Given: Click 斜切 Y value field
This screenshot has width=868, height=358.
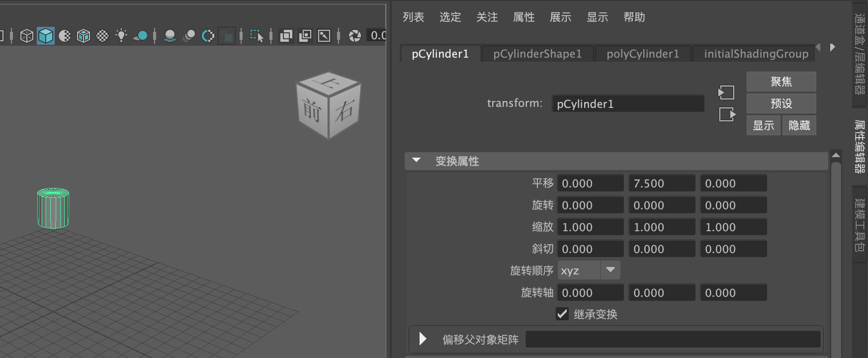Looking at the screenshot, I should tap(662, 249).
